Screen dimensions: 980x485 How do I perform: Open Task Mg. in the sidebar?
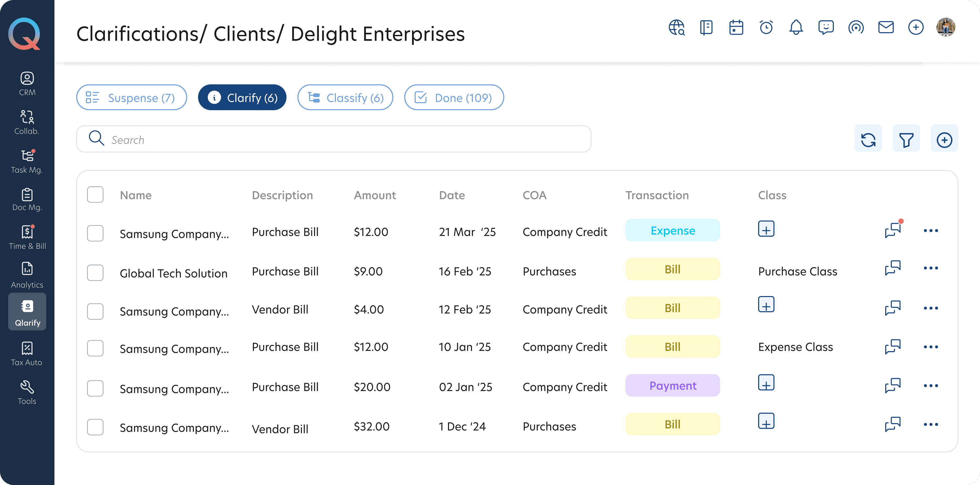27,162
